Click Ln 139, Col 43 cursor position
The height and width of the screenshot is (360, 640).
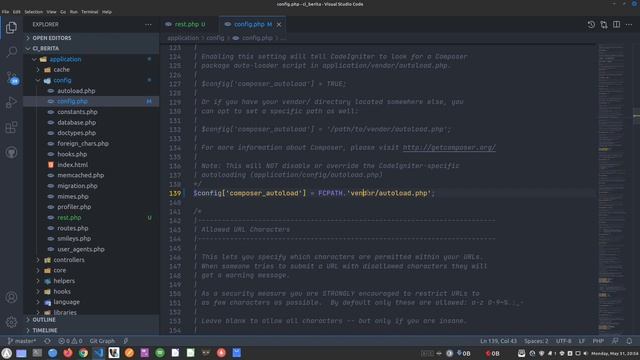coord(498,341)
